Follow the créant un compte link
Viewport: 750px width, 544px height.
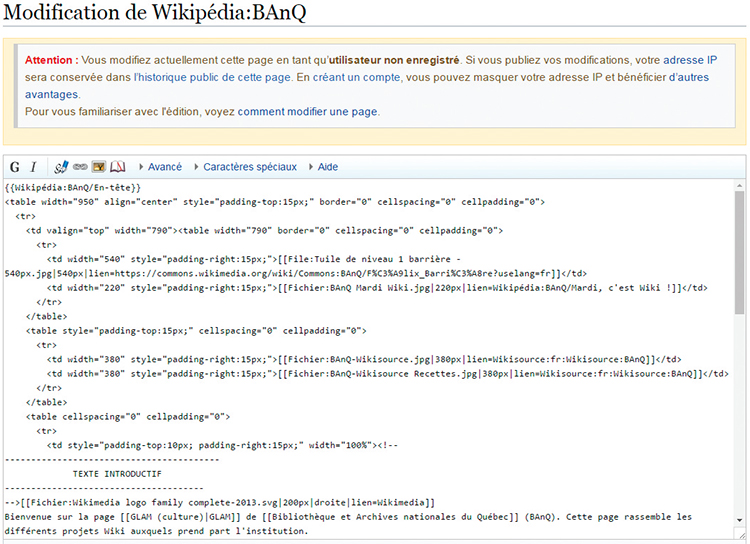tap(357, 78)
